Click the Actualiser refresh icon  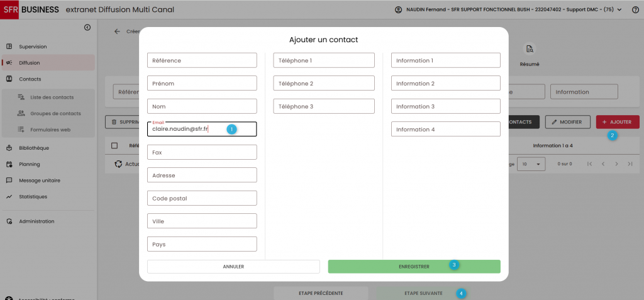[x=118, y=164]
